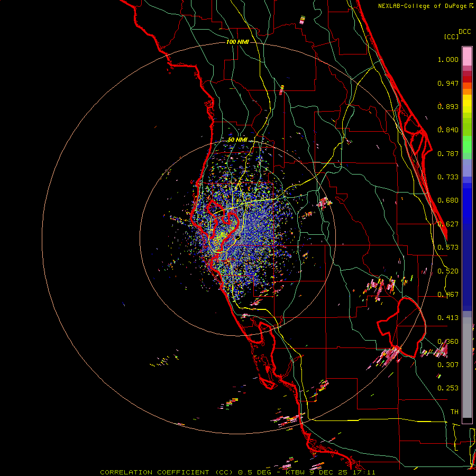Select the 1.000 scale value

(x=448, y=59)
